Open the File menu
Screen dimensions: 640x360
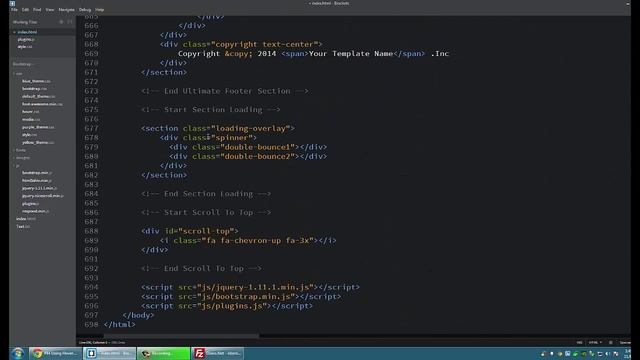14,9
